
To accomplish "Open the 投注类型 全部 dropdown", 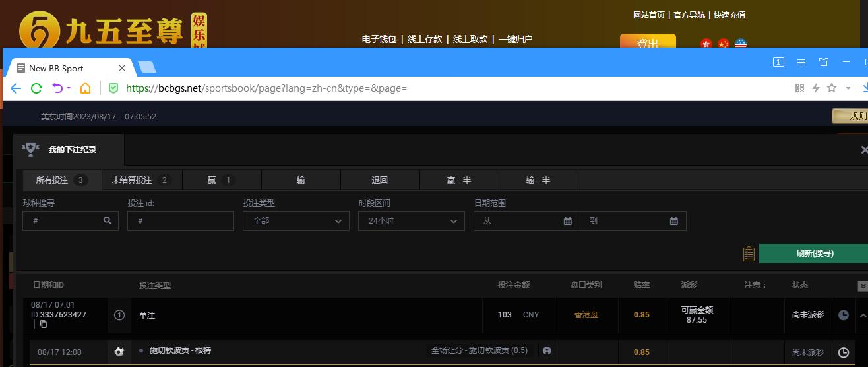I will [296, 221].
